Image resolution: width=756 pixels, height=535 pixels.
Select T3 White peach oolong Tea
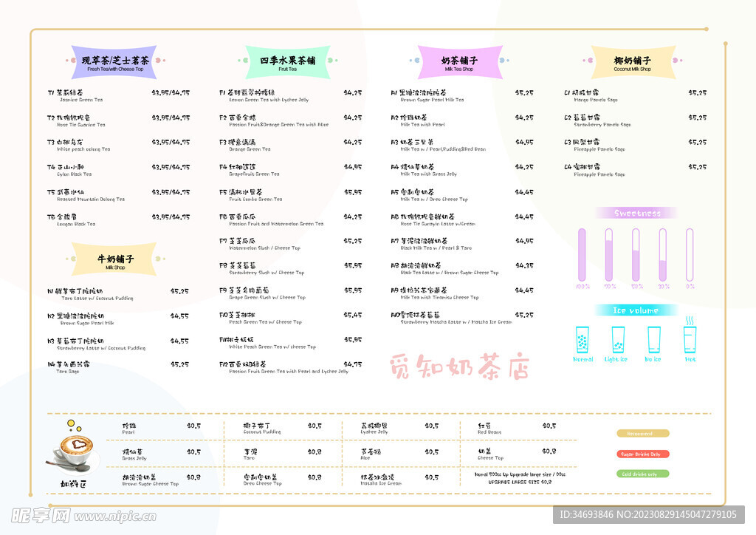click(118, 146)
